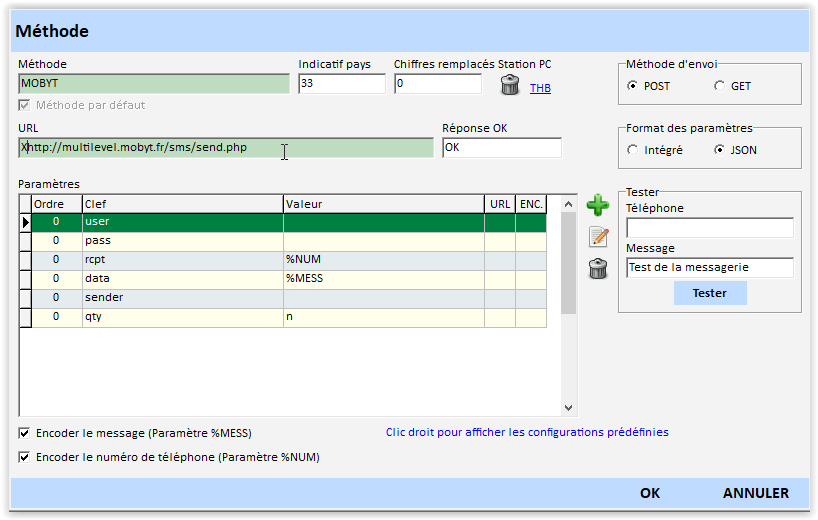This screenshot has height=520, width=818.
Task: Click the ENC. cell of the rcpt row
Action: 531,260
